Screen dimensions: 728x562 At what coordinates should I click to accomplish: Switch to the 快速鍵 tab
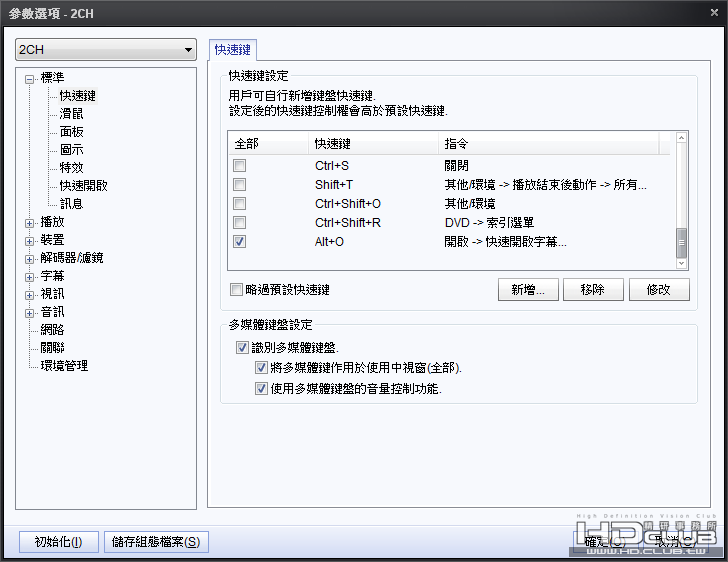[233, 50]
